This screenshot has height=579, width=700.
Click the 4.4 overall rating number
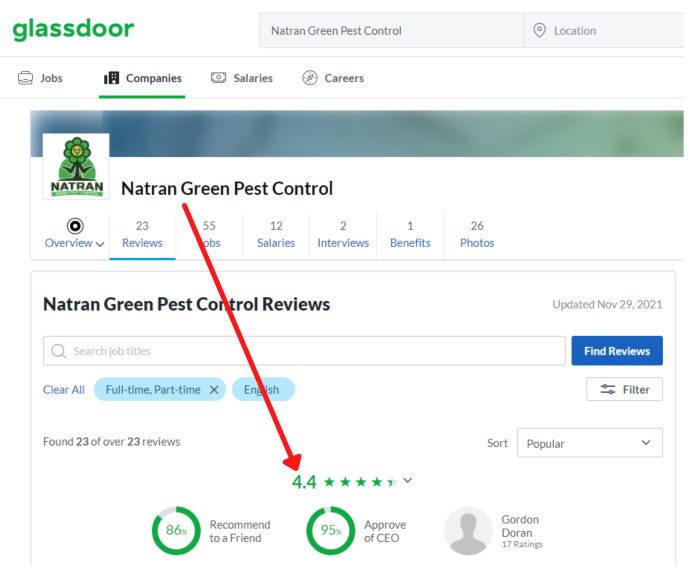tap(304, 482)
